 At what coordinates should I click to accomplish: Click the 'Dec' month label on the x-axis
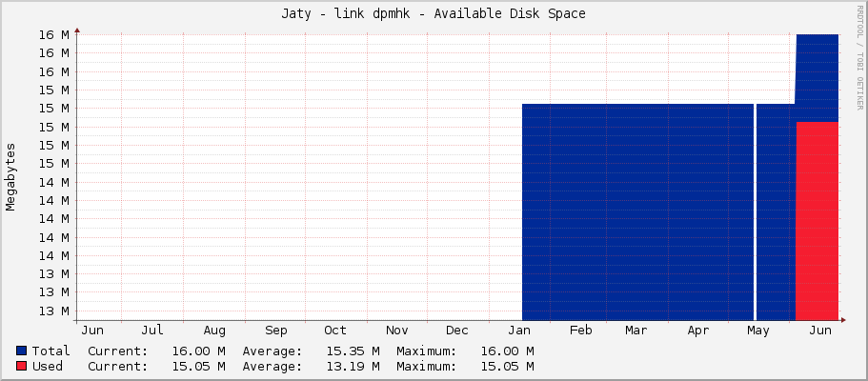click(457, 331)
